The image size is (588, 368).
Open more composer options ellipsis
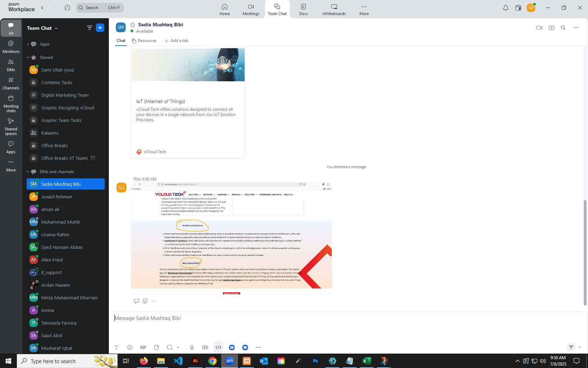(x=258, y=347)
